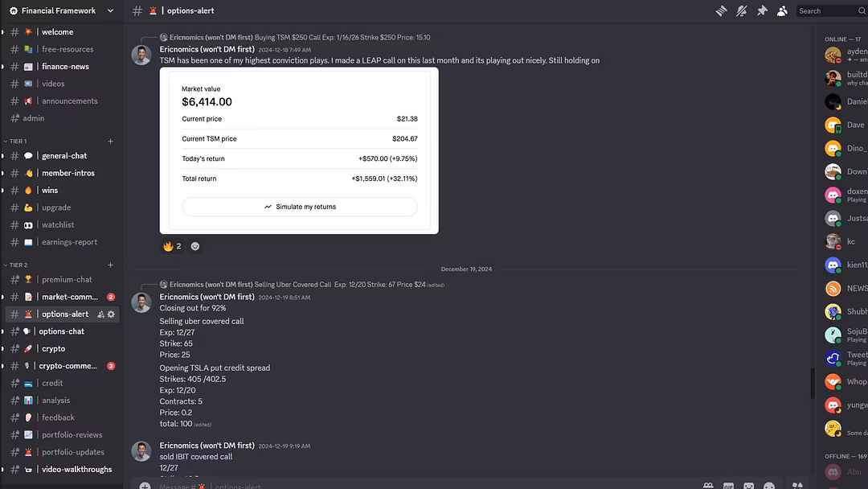This screenshot has height=489, width=868.
Task: Open pinned messages icon
Action: click(x=762, y=10)
